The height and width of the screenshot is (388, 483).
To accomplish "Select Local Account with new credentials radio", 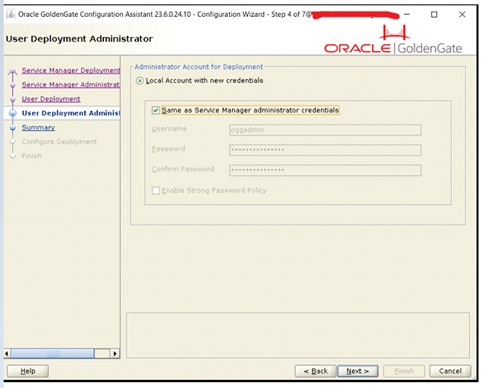I will pos(140,81).
